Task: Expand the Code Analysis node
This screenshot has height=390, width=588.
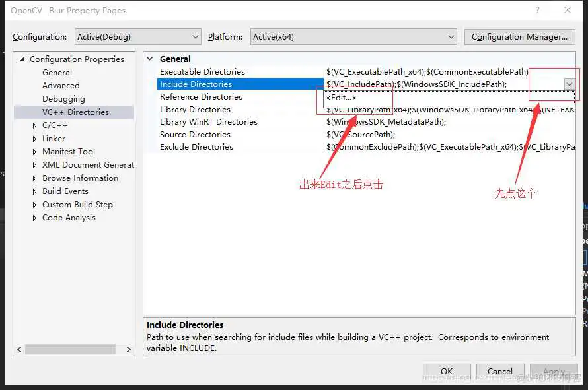Action: (34, 218)
